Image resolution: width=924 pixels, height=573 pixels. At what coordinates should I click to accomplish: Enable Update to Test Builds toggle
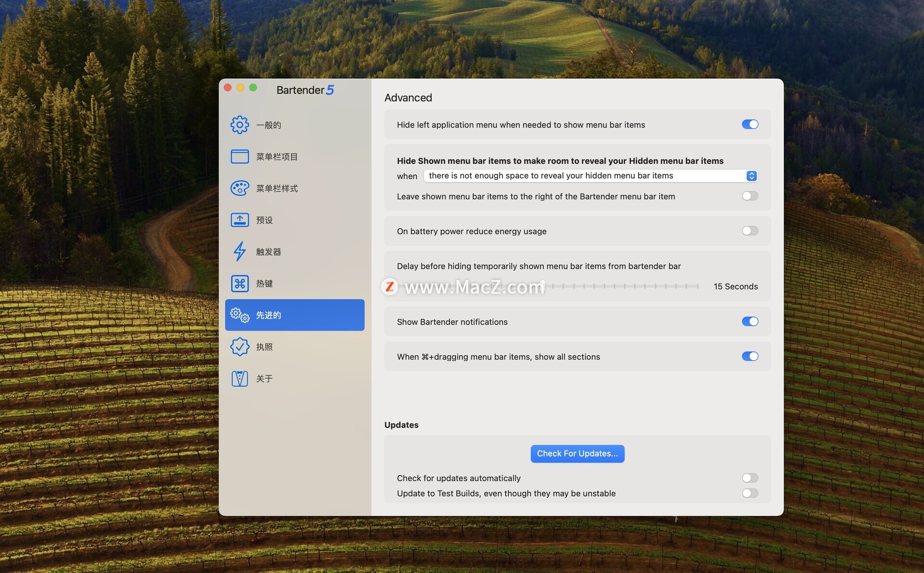(750, 493)
